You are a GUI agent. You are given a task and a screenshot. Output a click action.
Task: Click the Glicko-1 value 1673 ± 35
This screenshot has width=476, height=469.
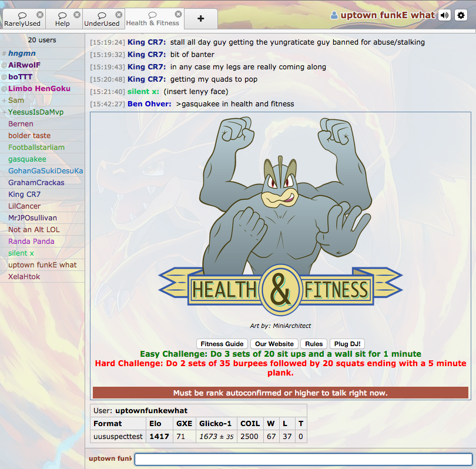(216, 437)
